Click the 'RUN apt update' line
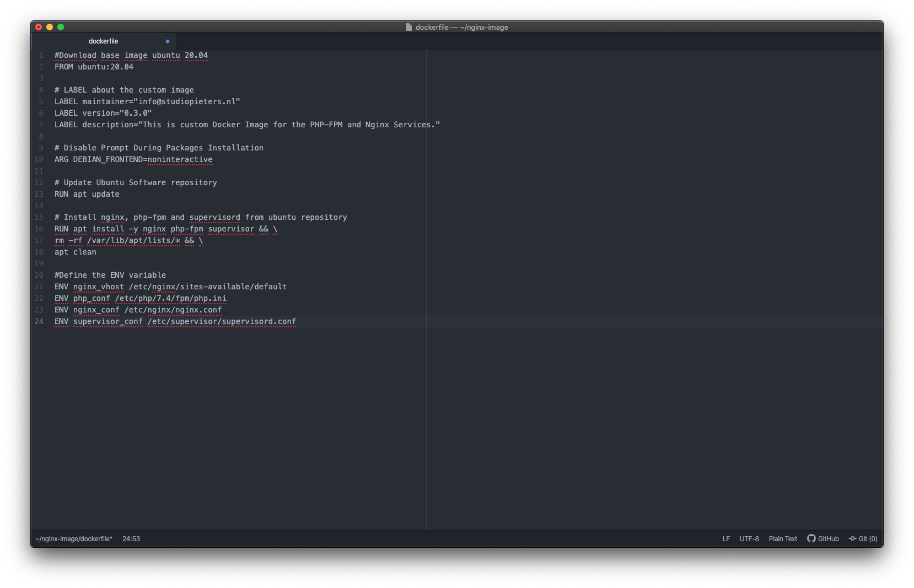 (x=87, y=194)
